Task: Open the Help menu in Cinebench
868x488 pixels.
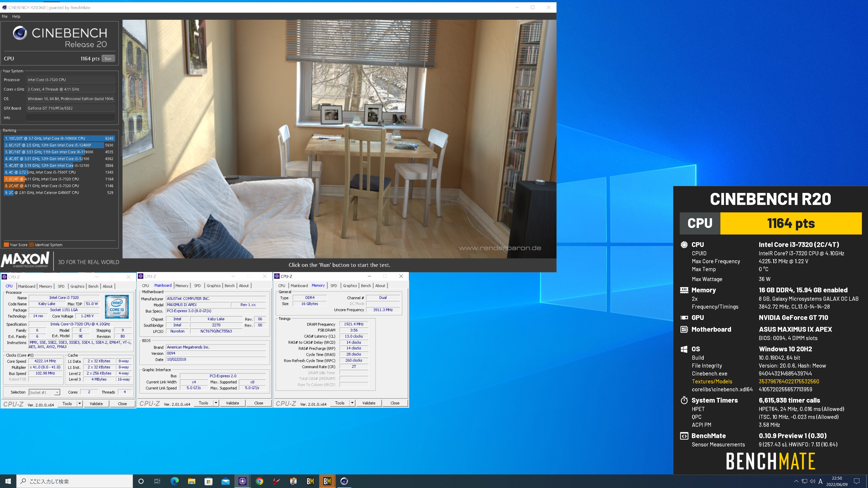Action: click(16, 16)
